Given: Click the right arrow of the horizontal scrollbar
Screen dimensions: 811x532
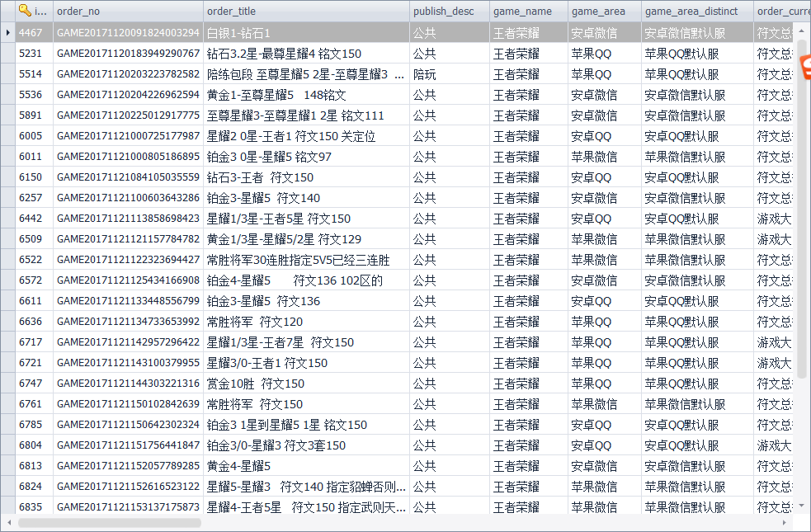Looking at the screenshot, I should pyautogui.click(x=785, y=523).
